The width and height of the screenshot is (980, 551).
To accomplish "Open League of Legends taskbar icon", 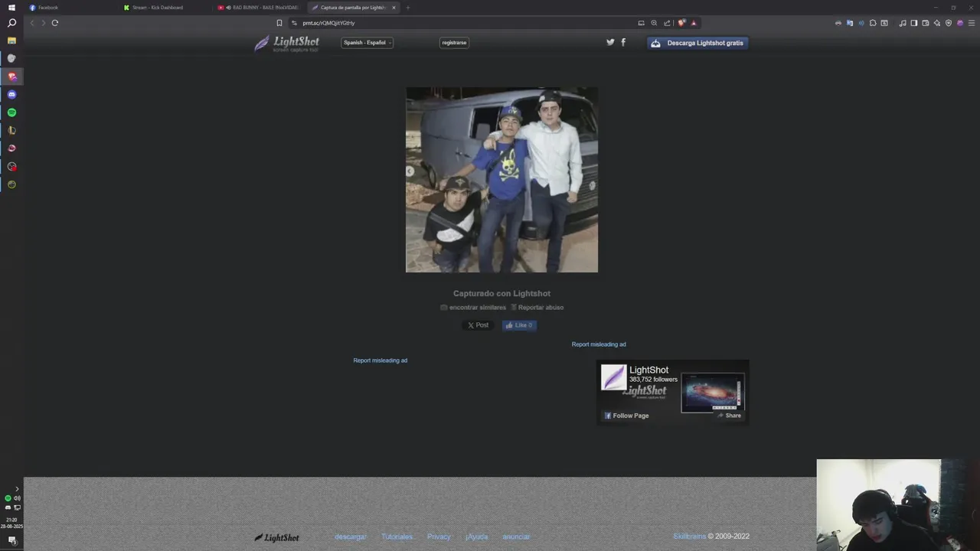I will pyautogui.click(x=11, y=130).
